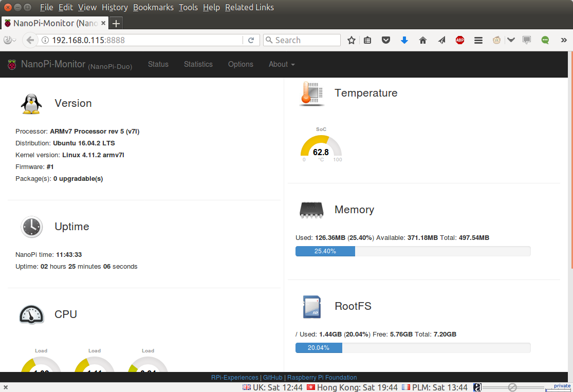Visit the Raspberry Pi Foundation link

click(322, 378)
